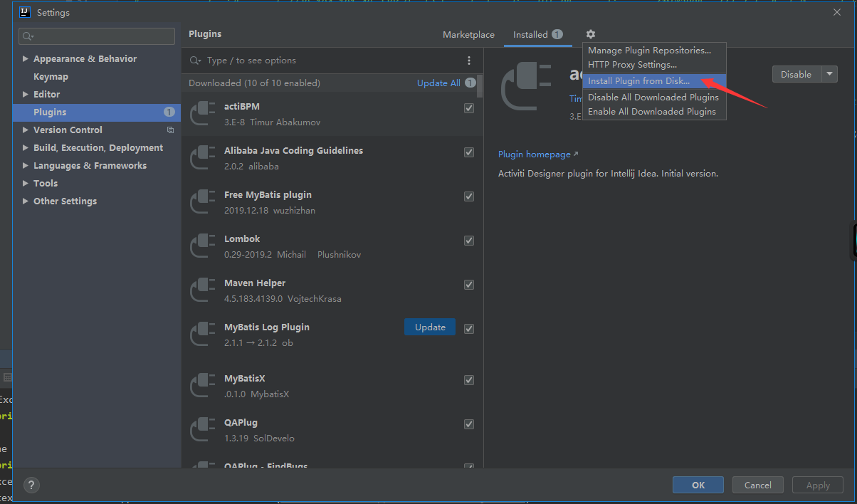Viewport: 857px width, 504px height.
Task: Expand Build, Execution, Deployment node
Action: (26, 148)
